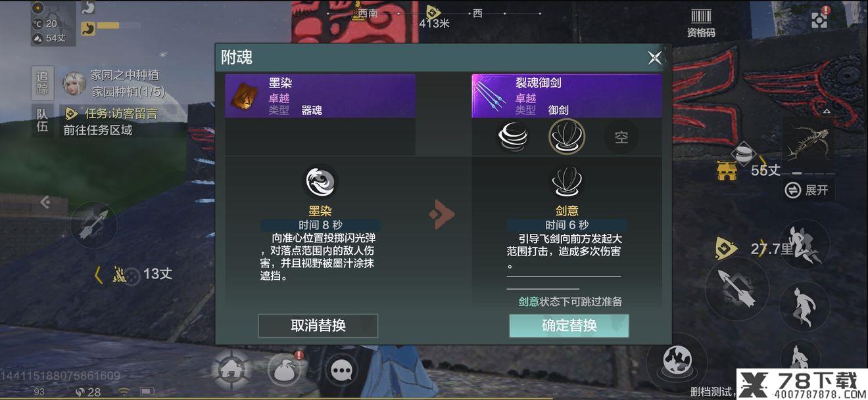Switch to the 队伍 team tab

click(42, 120)
